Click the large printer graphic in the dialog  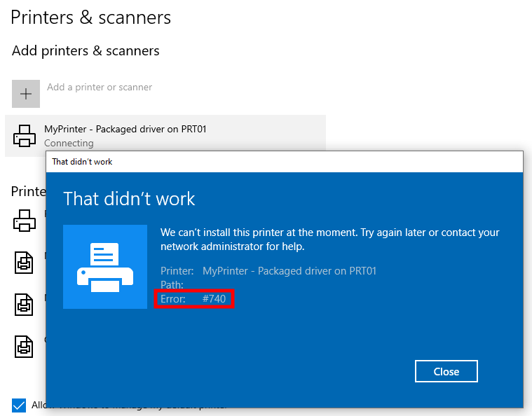(105, 267)
